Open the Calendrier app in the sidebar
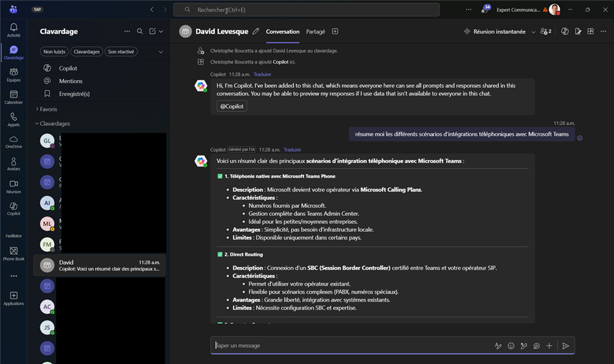Screen dimensions: 614x364 pyautogui.click(x=14, y=97)
